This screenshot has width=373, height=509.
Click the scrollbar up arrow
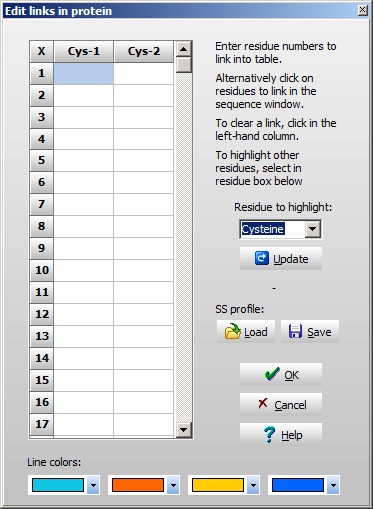point(184,49)
